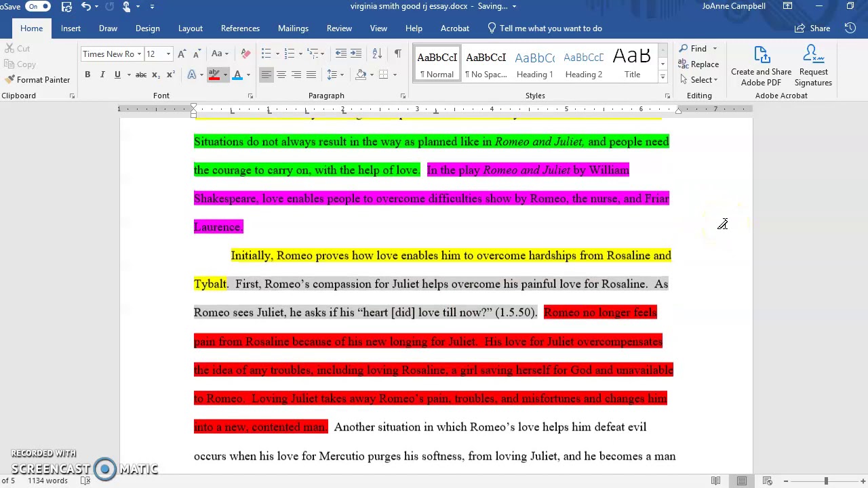Screen dimensions: 868x488
Task: Click Request Signatures icon
Action: coord(813,66)
